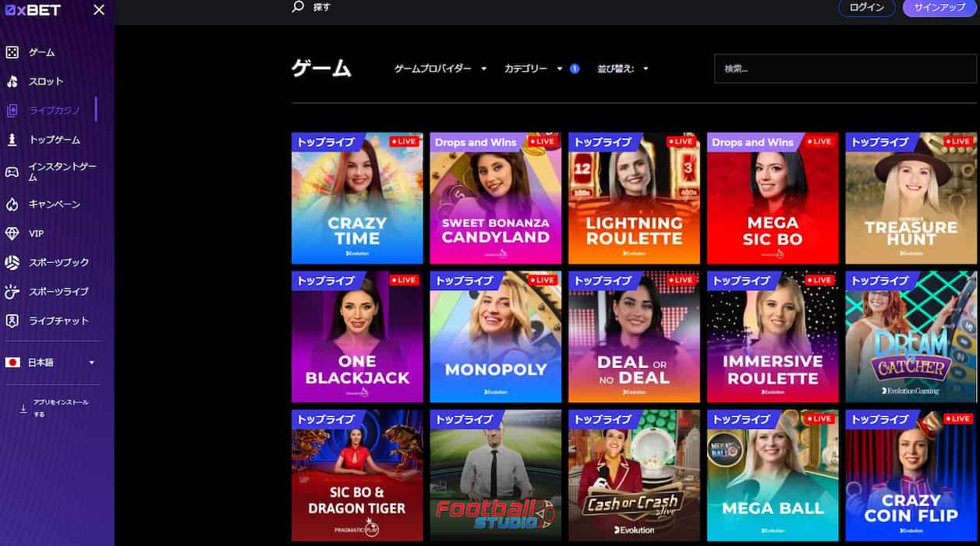Expand the 日本語 language dropdown
The height and width of the screenshot is (546, 980).
(x=51, y=363)
